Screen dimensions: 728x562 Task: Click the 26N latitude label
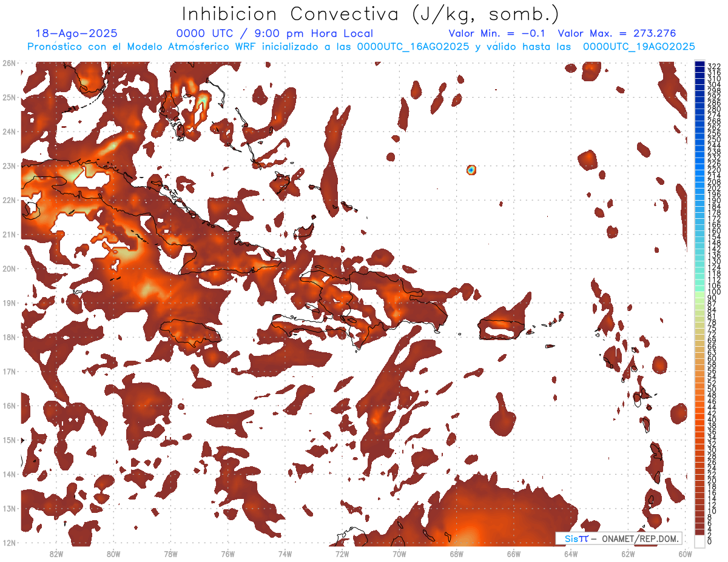coord(9,63)
